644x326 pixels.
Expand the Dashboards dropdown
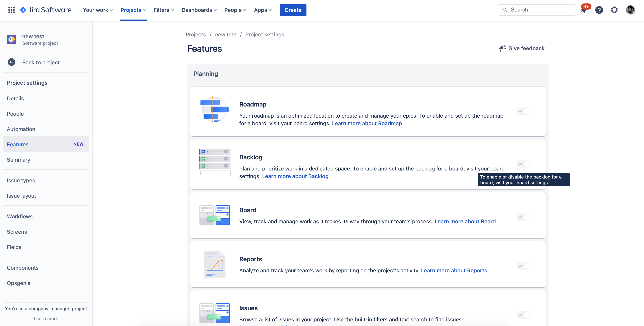(x=199, y=10)
